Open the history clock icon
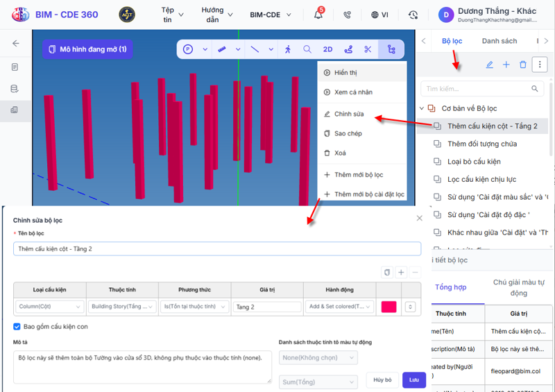 tap(413, 15)
